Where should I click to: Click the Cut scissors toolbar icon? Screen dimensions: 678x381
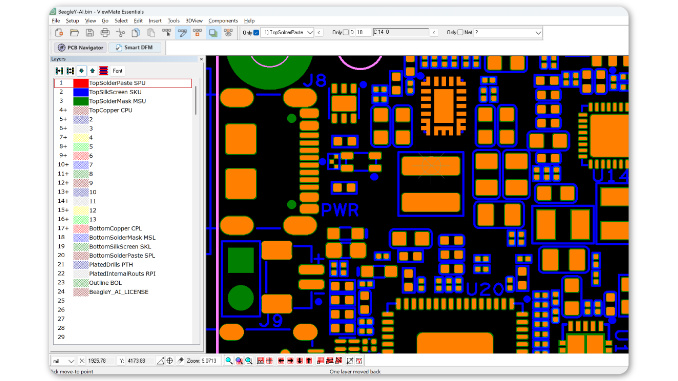pos(121,32)
